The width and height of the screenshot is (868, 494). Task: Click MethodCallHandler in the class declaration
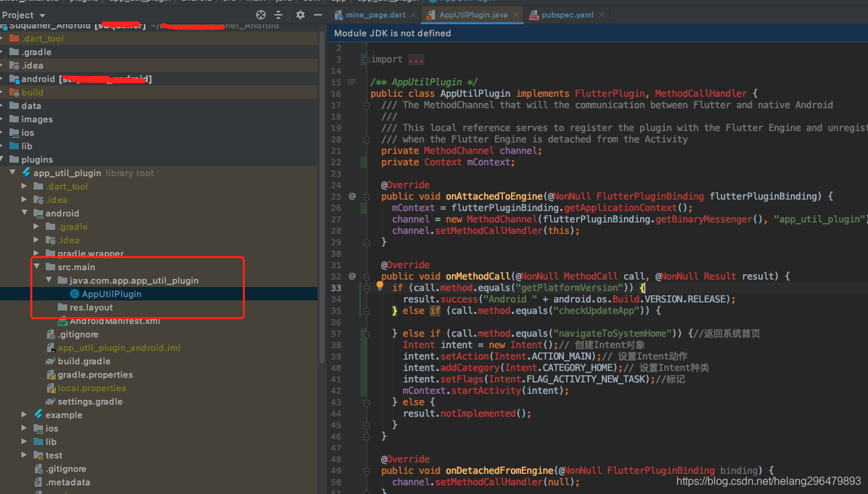click(701, 93)
